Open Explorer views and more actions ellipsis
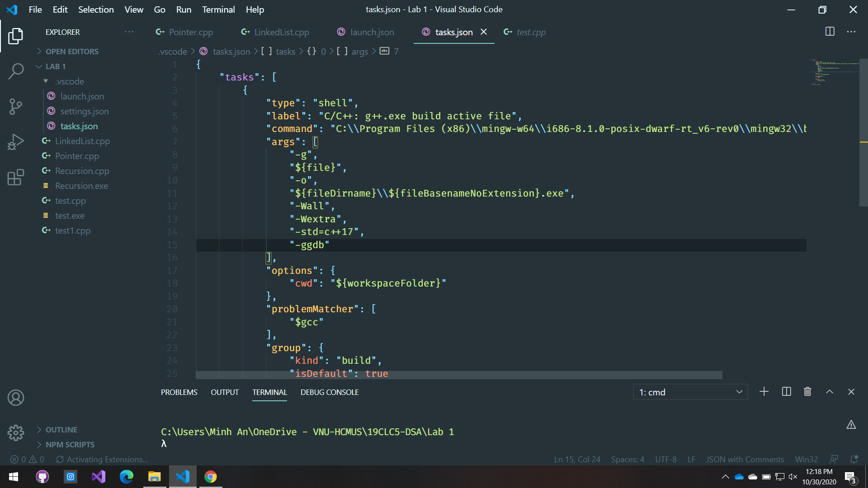 [x=129, y=32]
